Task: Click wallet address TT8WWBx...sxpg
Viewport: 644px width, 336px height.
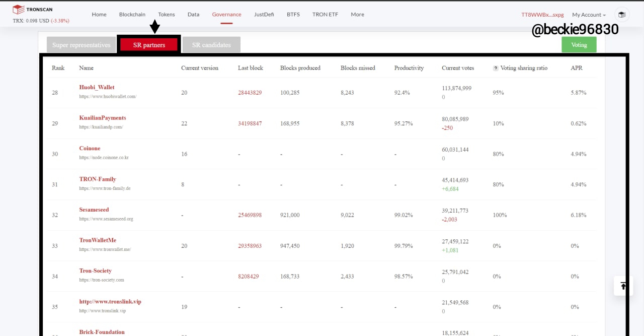Action: pyautogui.click(x=543, y=15)
